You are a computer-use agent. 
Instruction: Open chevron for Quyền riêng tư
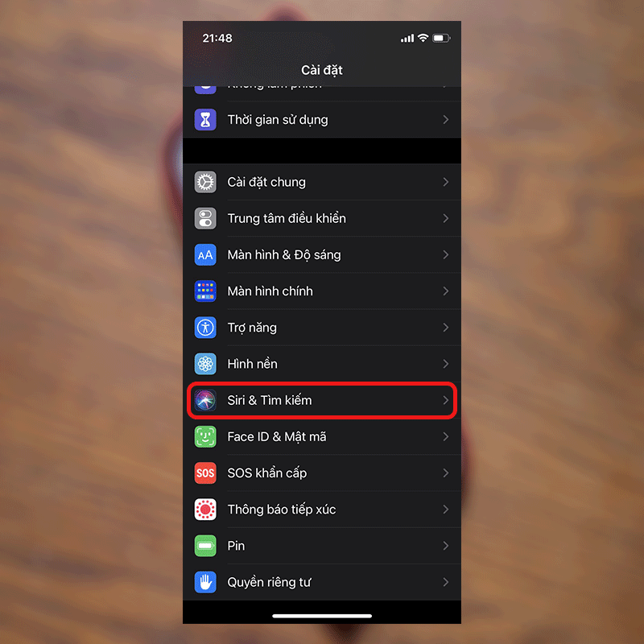tap(446, 582)
